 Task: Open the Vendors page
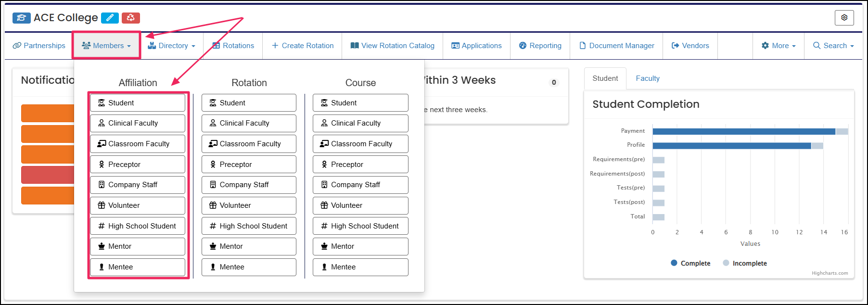(690, 46)
